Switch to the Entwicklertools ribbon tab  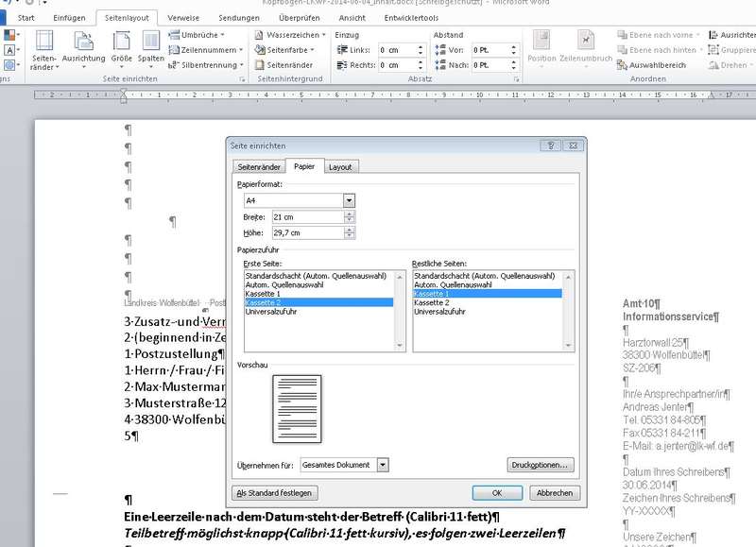411,18
